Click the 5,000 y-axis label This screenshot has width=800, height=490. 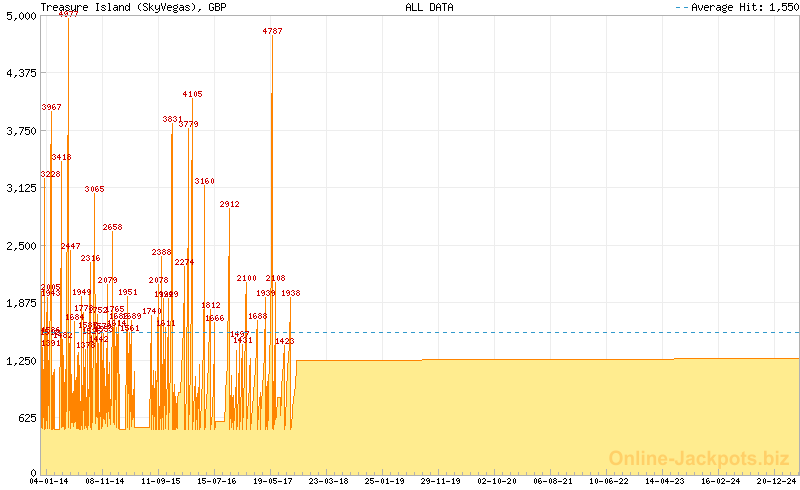pyautogui.click(x=20, y=16)
